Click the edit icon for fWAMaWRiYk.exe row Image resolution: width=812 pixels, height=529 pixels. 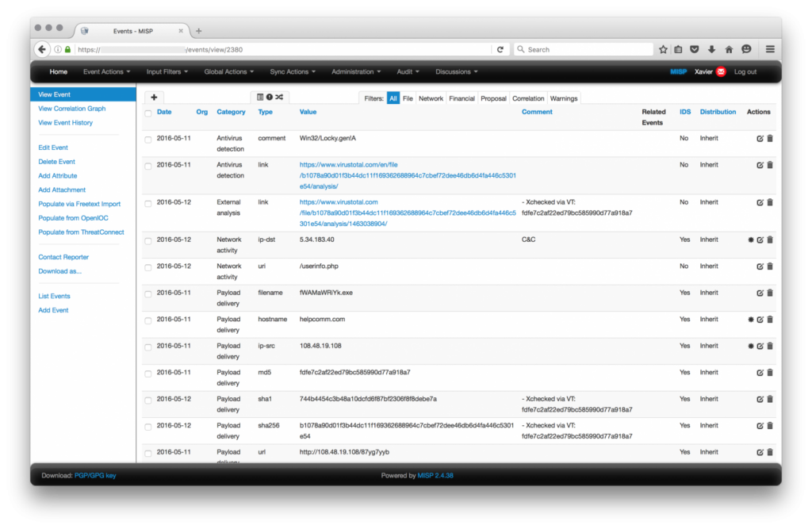[x=760, y=293]
